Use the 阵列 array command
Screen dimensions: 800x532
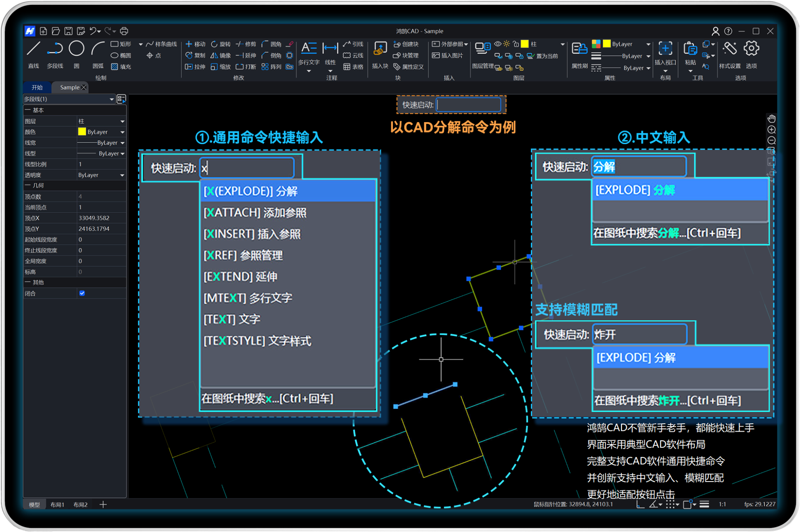(271, 67)
